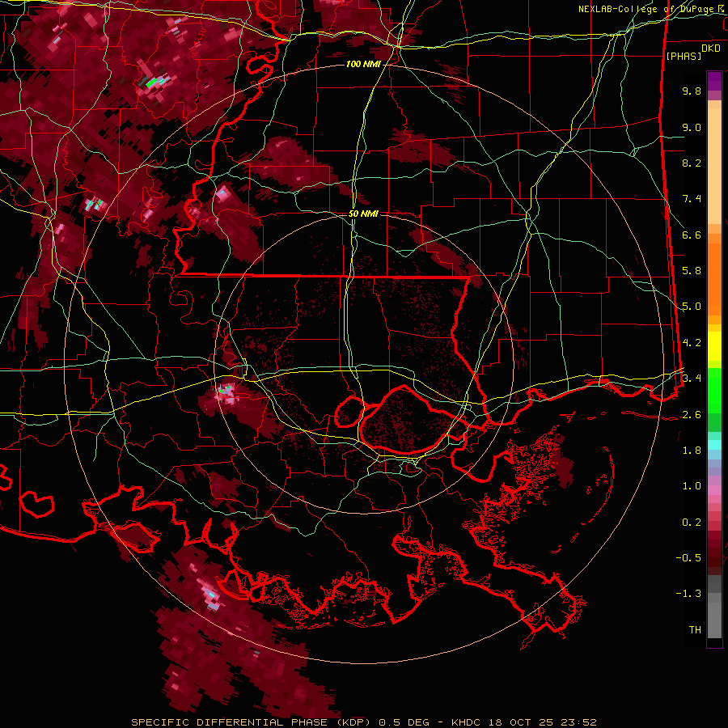728x728 pixels.
Task: Click the 1.0 value on the color scale
Action: point(692,486)
